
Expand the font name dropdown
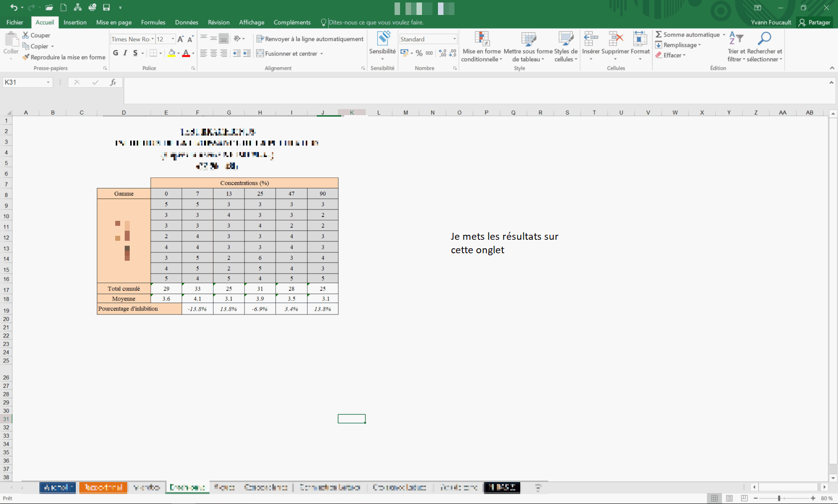(153, 39)
